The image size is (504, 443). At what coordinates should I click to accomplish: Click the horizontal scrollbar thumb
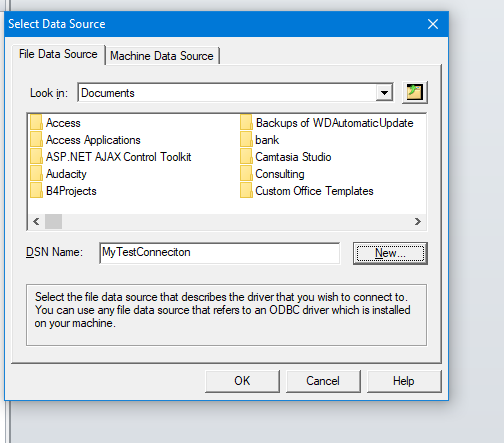pos(53,222)
